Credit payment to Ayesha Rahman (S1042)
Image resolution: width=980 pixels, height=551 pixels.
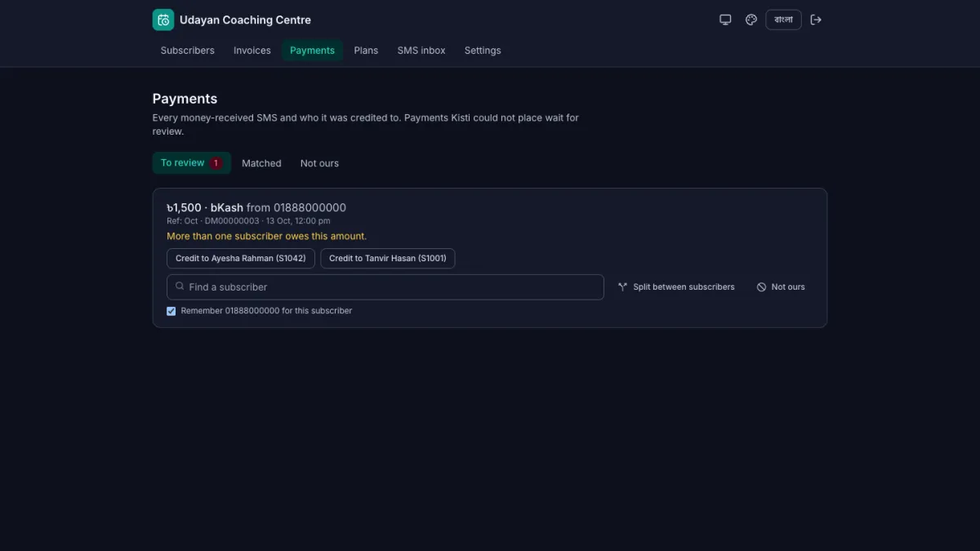(241, 258)
